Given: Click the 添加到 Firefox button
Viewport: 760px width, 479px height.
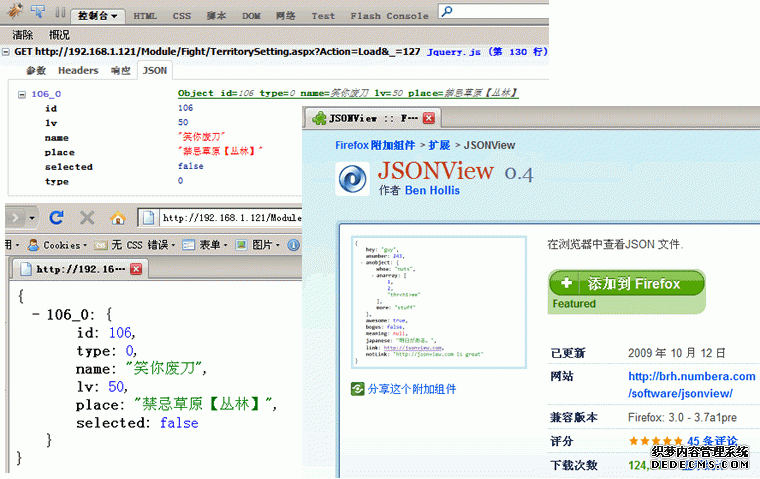Looking at the screenshot, I should [626, 283].
